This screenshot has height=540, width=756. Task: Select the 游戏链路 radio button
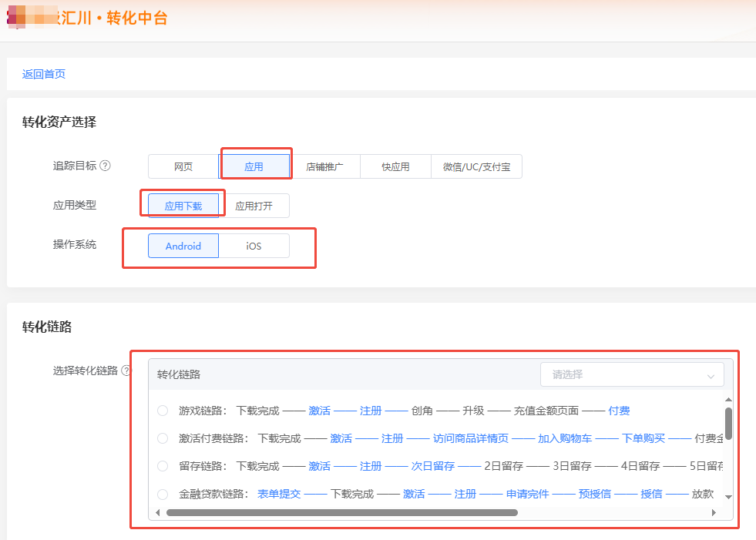tap(163, 411)
